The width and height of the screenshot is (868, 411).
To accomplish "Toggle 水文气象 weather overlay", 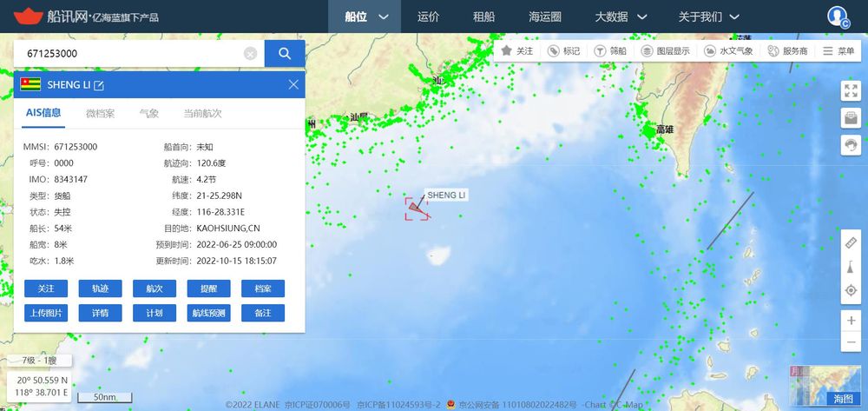I will coord(728,51).
